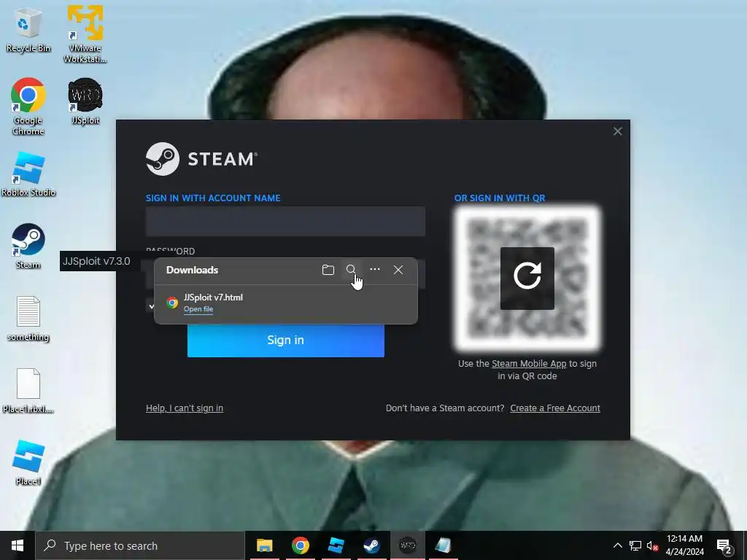The image size is (747, 560).
Task: Close the Steam sign-in window
Action: (617, 131)
